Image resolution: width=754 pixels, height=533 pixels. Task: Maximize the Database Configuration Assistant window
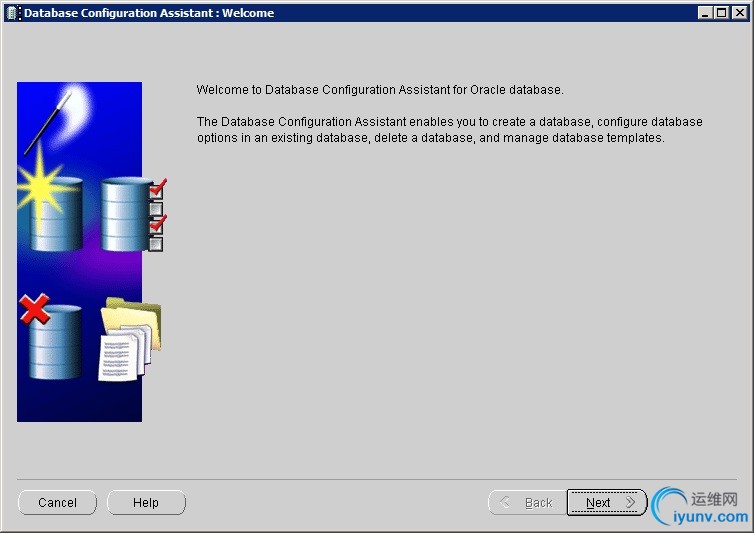[x=721, y=13]
